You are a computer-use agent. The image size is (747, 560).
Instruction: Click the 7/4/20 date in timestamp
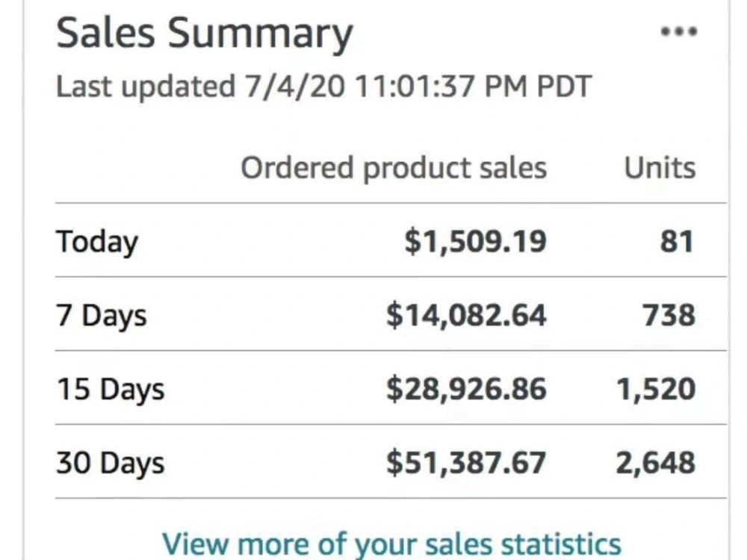click(x=294, y=86)
